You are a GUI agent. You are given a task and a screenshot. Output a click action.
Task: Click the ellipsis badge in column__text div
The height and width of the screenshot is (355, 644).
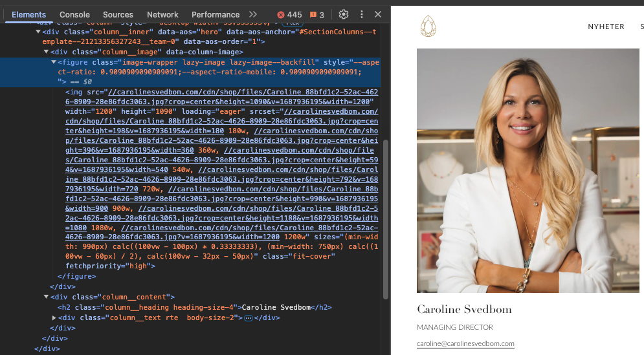(x=249, y=318)
